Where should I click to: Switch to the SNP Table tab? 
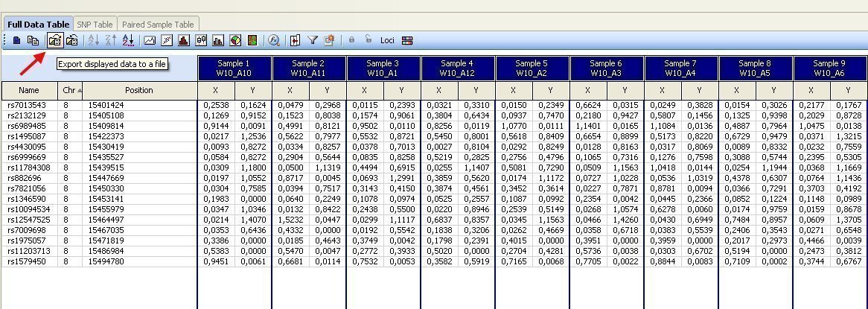[95, 25]
